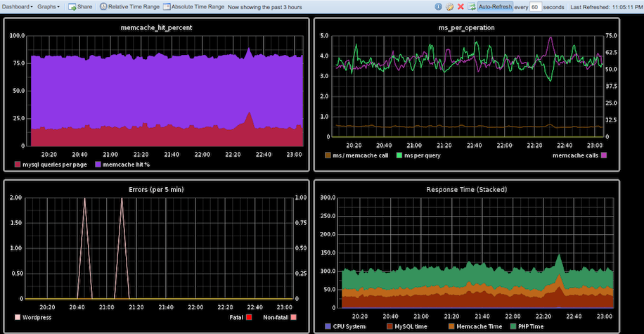Click the Non-fatal legend swatch
Viewport: 644px width, 334px height.
point(293,317)
